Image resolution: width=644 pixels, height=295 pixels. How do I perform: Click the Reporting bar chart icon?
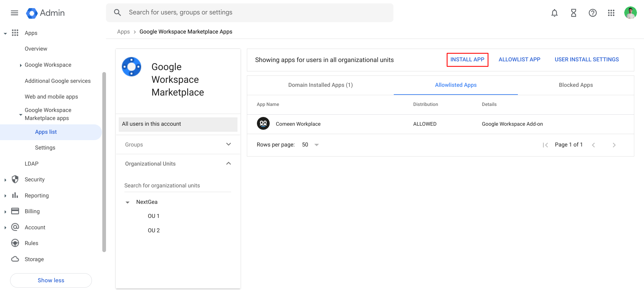click(x=15, y=195)
